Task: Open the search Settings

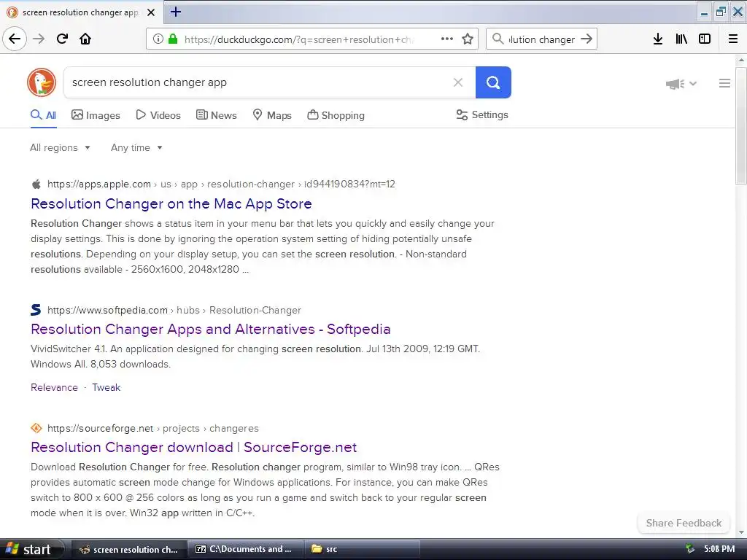Action: point(482,114)
